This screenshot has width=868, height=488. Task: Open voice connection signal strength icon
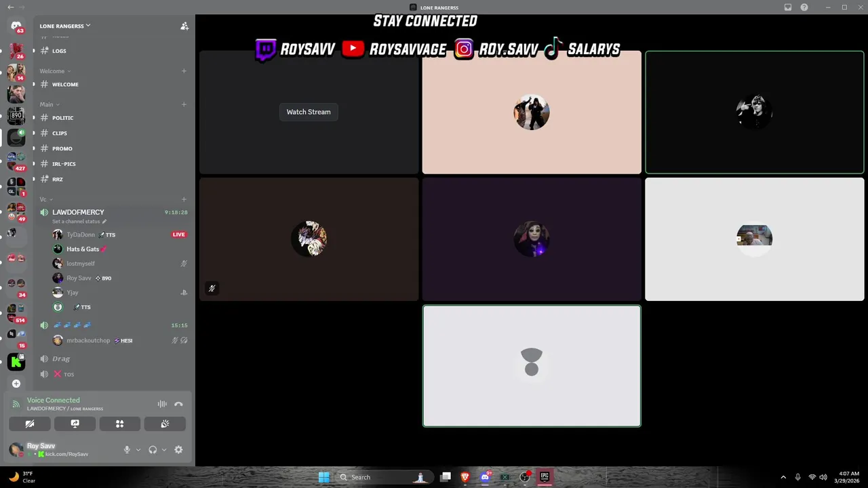(16, 404)
